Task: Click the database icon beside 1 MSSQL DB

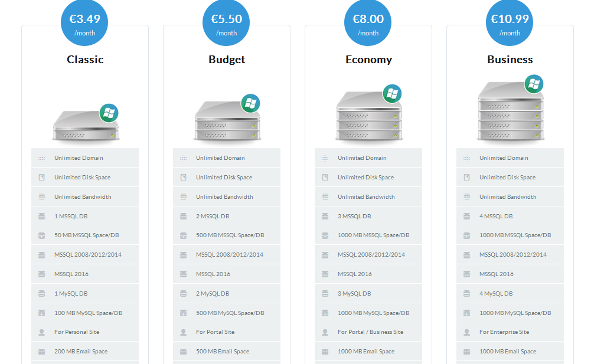Action: click(41, 217)
